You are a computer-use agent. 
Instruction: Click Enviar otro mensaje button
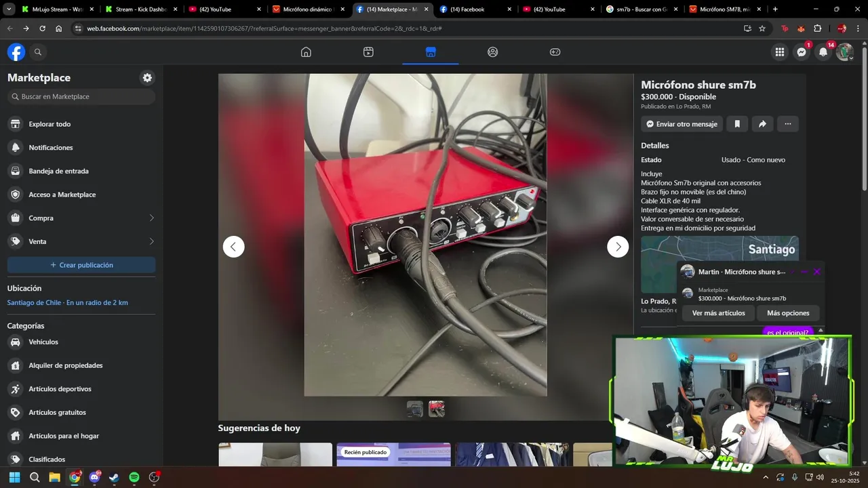point(682,124)
